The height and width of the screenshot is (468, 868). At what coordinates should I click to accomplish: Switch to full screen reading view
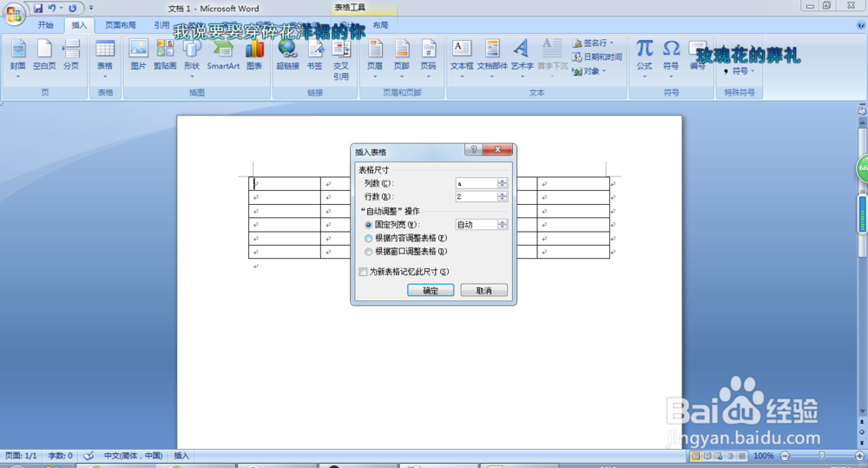[x=707, y=456]
